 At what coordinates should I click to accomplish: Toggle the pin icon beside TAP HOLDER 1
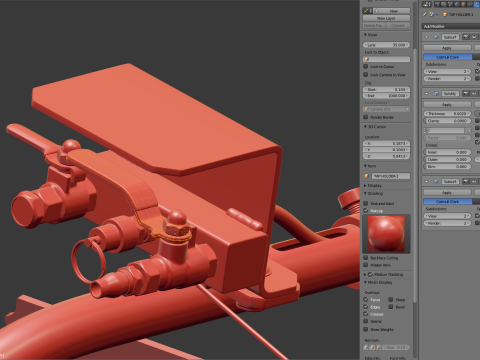(x=425, y=14)
